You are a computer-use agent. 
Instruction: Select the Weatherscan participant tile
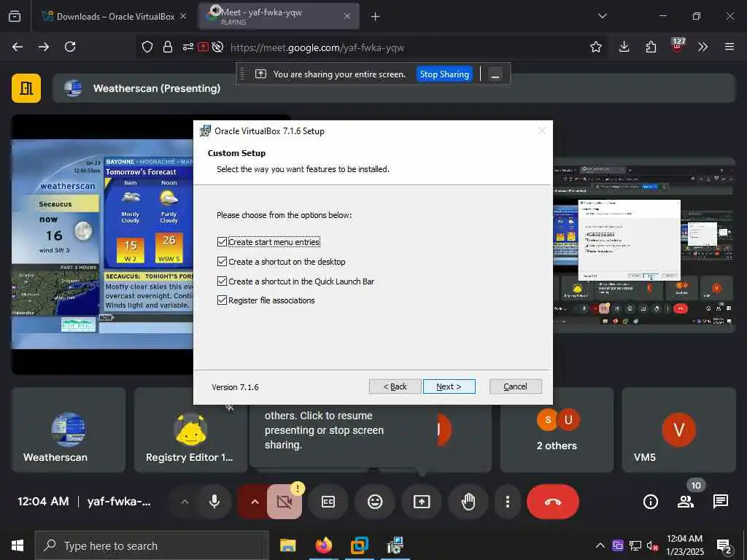point(69,430)
